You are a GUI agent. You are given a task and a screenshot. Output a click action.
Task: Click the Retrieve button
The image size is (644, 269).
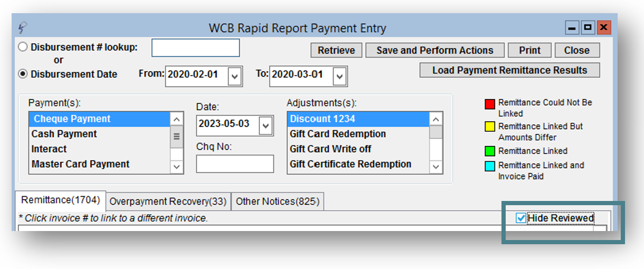pyautogui.click(x=337, y=51)
